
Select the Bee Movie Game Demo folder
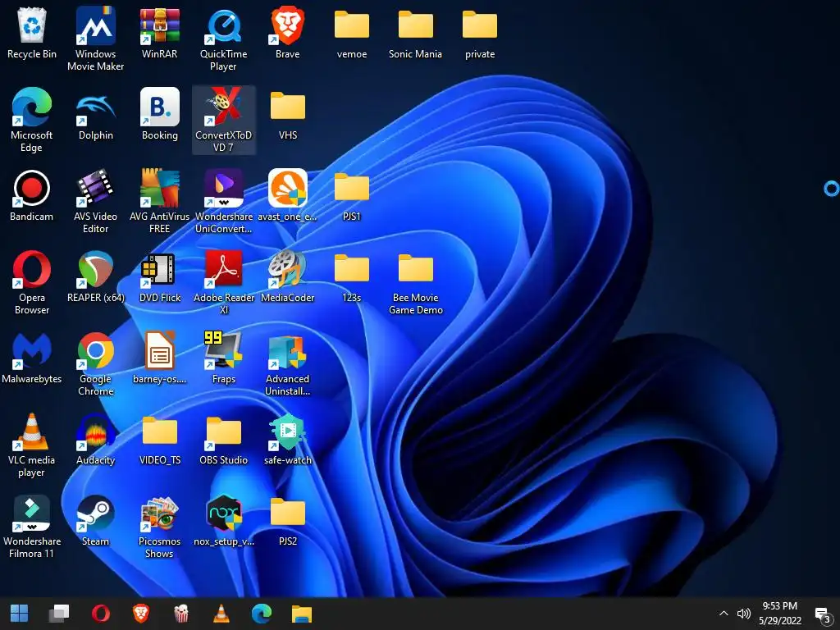coord(416,283)
